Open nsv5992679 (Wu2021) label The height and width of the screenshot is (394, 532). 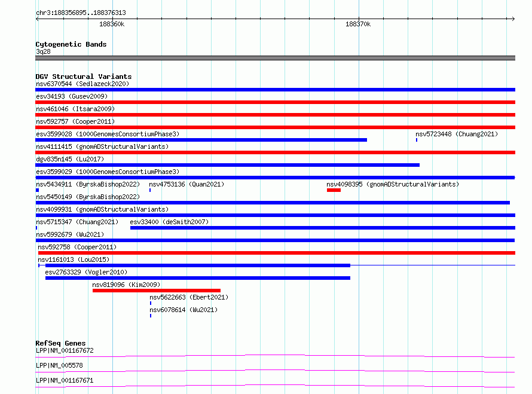70,234
